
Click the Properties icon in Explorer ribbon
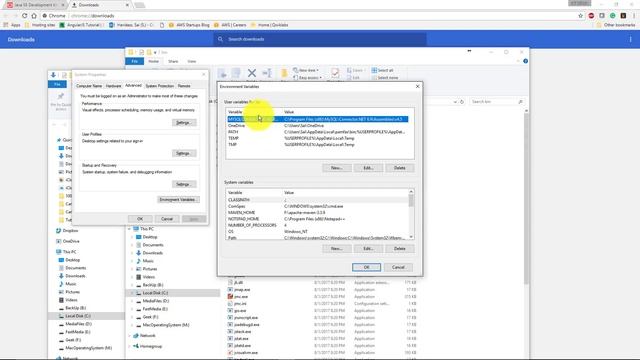[x=335, y=73]
